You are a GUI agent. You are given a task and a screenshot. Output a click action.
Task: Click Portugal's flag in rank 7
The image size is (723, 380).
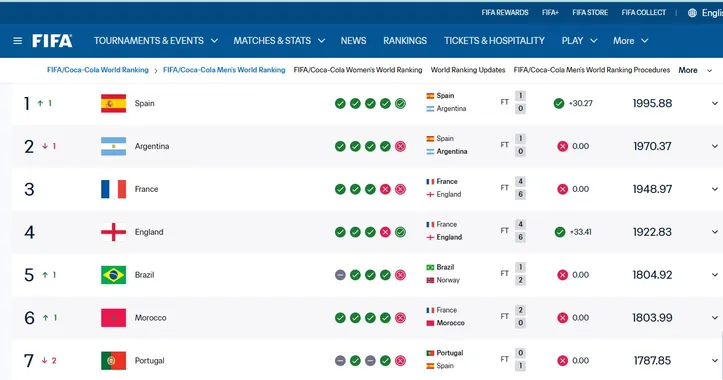pyautogui.click(x=113, y=361)
